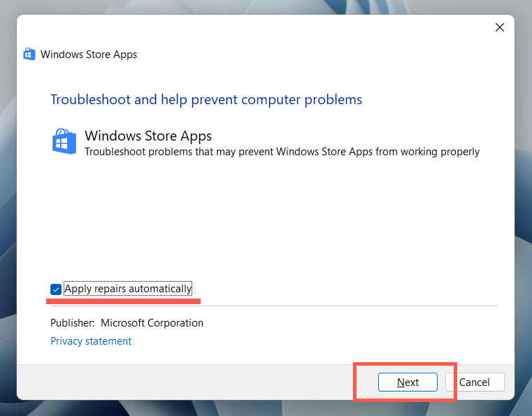Open the Privacy statement link
This screenshot has width=532, height=416.
coord(91,341)
